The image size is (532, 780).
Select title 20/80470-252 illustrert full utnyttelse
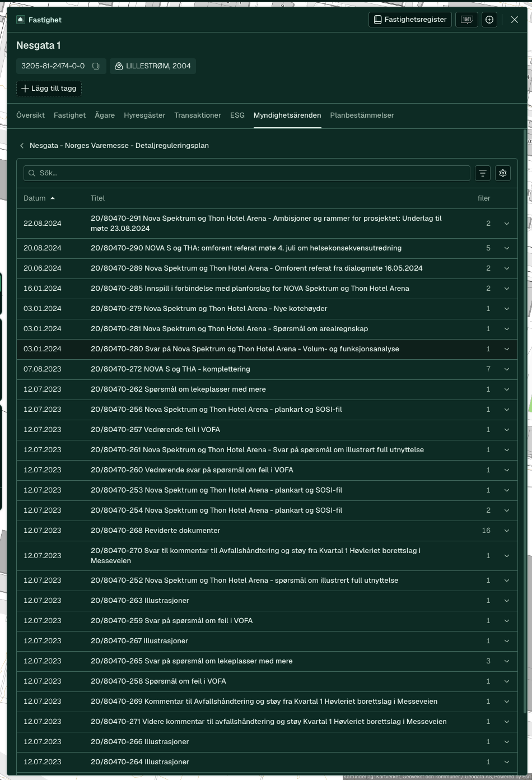point(244,581)
